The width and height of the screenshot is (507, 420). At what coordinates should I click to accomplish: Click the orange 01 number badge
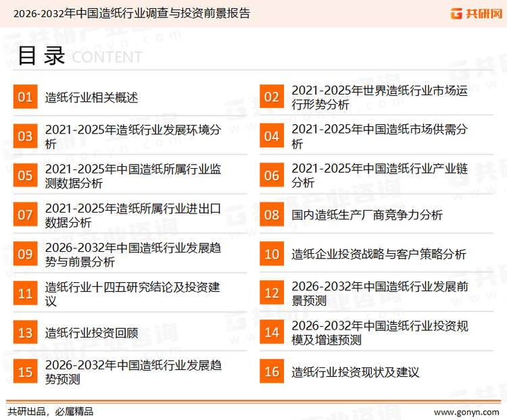pos(25,97)
